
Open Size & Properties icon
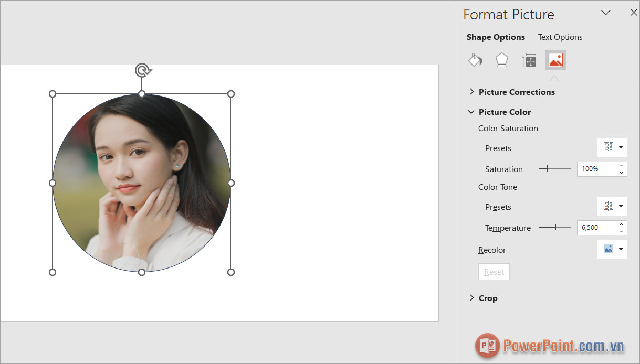pos(529,60)
